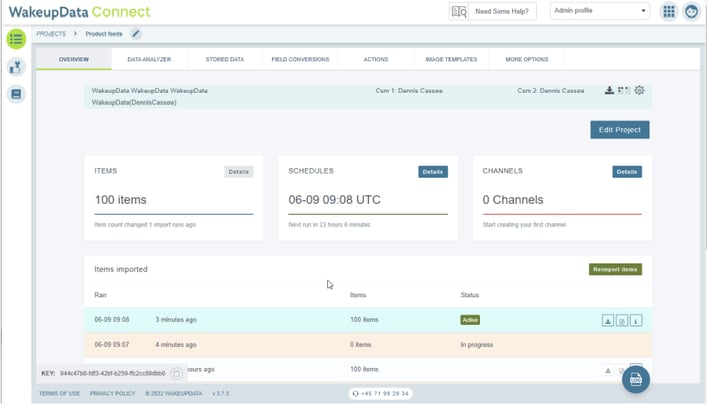Open the apps grid icon in header
Image resolution: width=707 pixels, height=405 pixels.
669,11
